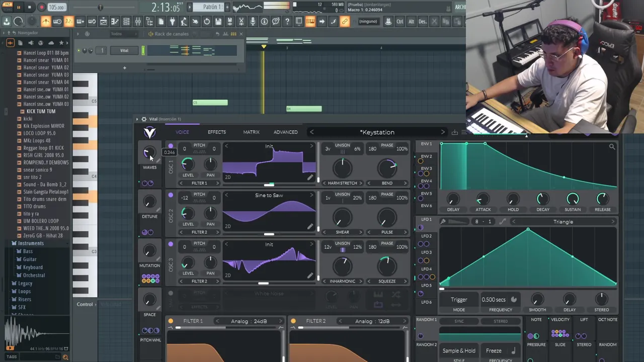Screen dimensions: 644x362
Task: Click the microphone recording icon
Action: [x=253, y=22]
